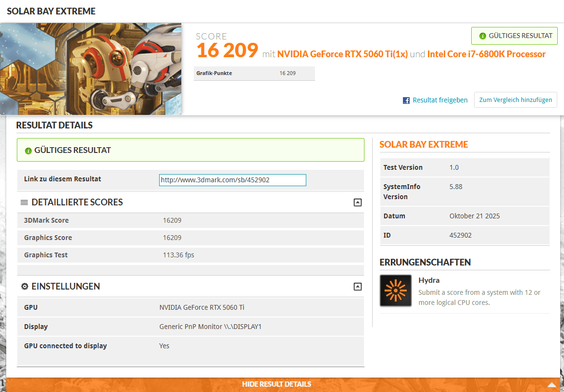The image size is (564, 392).
Task: Click the gear icon next to EINSTELLUNGEN
Action: (x=25, y=287)
